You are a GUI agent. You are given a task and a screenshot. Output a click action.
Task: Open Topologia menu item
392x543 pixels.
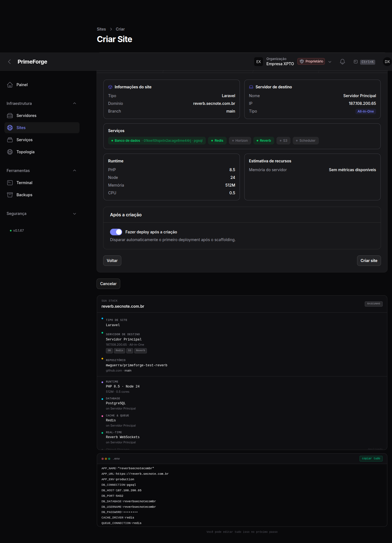pyautogui.click(x=42, y=152)
